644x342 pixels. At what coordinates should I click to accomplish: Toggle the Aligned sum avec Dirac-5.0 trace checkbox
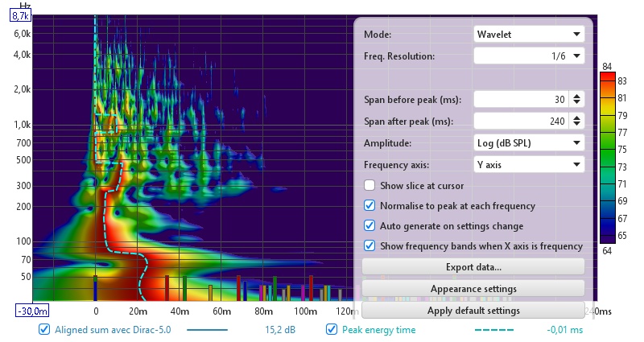(x=44, y=329)
